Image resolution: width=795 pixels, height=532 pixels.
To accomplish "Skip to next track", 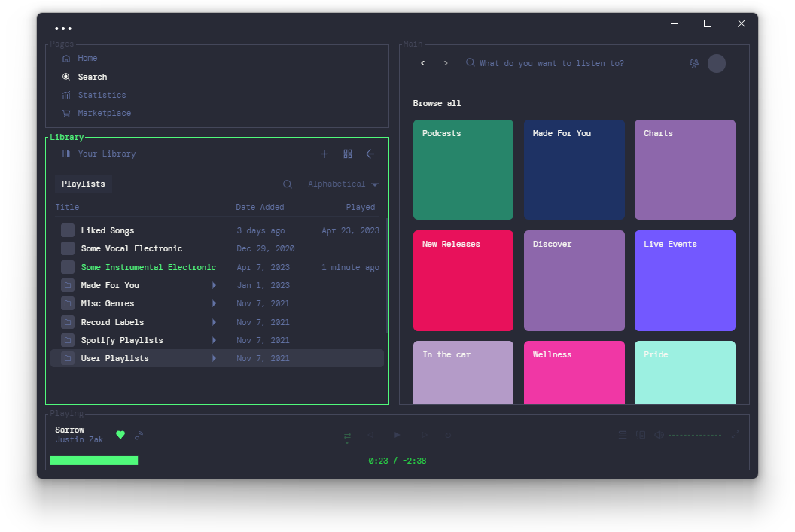I will (x=425, y=435).
